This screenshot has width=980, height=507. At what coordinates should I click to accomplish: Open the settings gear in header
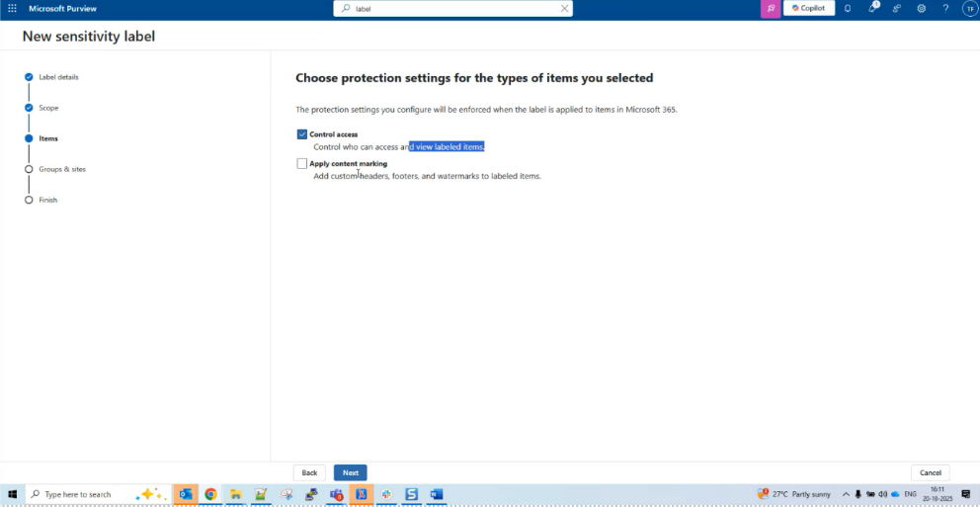pos(921,8)
